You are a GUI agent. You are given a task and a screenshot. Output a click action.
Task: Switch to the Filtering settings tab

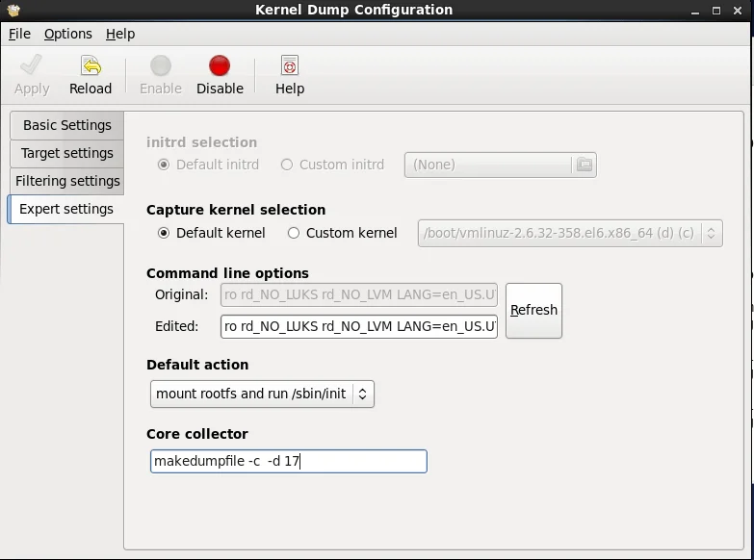67,181
